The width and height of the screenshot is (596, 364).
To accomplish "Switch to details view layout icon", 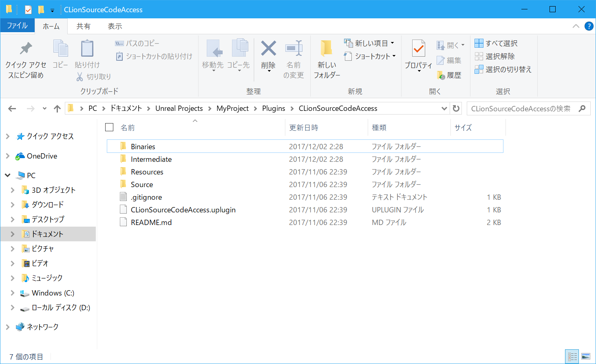I will point(572,357).
